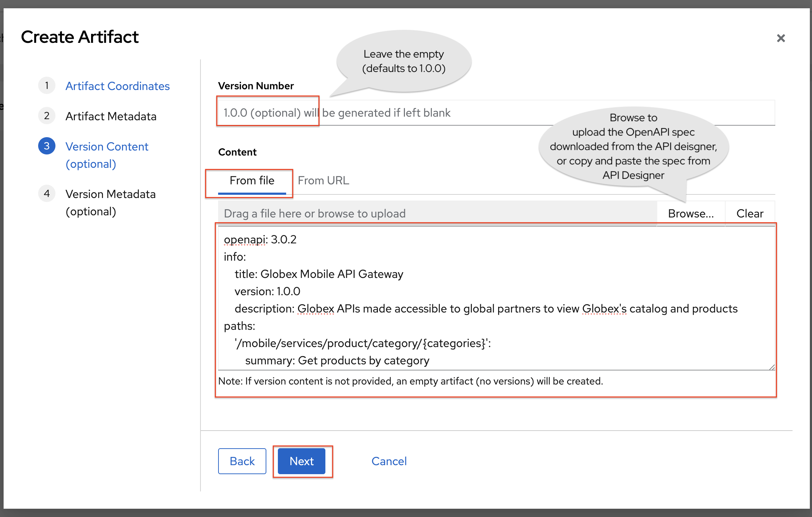
Task: Click the description line about Globex APIs
Action: (486, 309)
